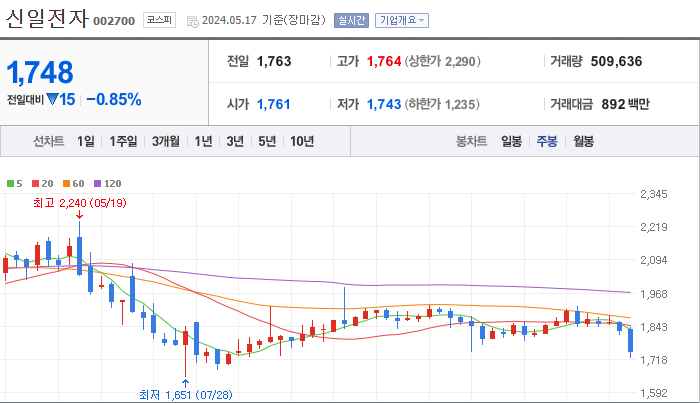Click the 실시간 button

pyautogui.click(x=351, y=21)
